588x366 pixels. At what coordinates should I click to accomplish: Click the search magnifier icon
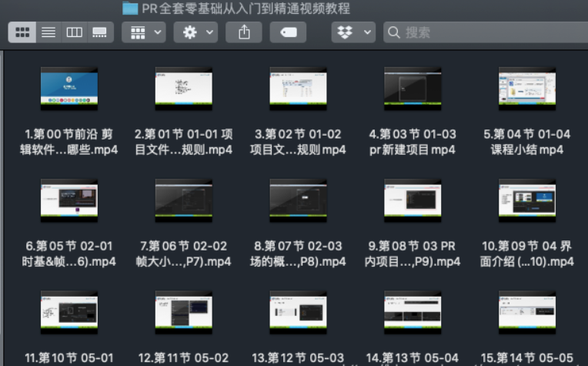click(393, 32)
